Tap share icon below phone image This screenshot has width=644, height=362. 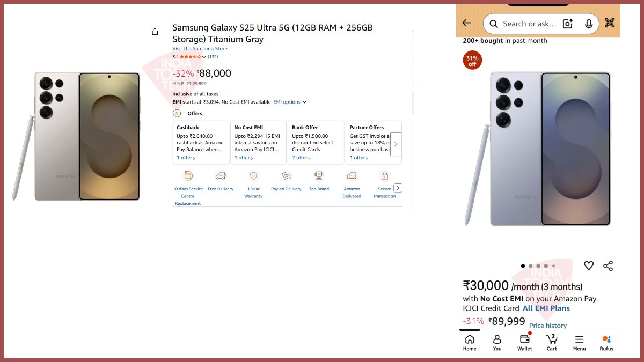[x=608, y=265]
